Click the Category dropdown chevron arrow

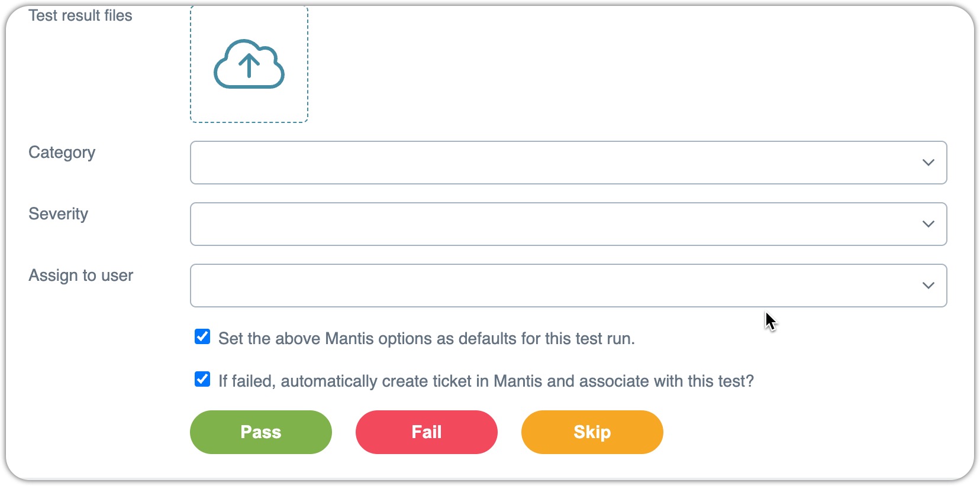[x=928, y=163]
